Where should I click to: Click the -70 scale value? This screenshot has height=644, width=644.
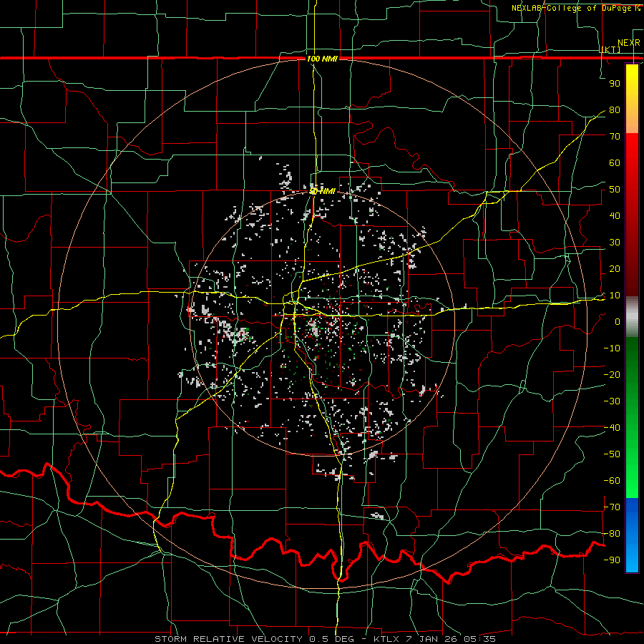pos(612,507)
